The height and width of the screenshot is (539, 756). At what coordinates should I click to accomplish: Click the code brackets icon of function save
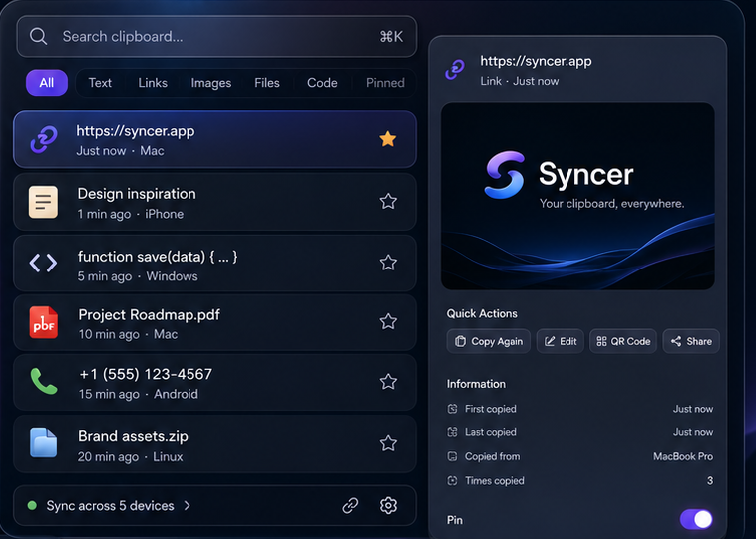click(44, 263)
